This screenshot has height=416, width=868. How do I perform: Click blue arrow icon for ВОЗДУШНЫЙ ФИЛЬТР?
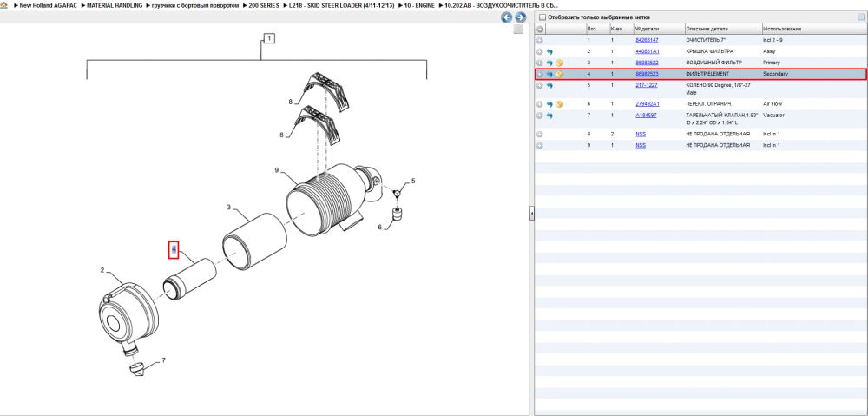coord(549,63)
